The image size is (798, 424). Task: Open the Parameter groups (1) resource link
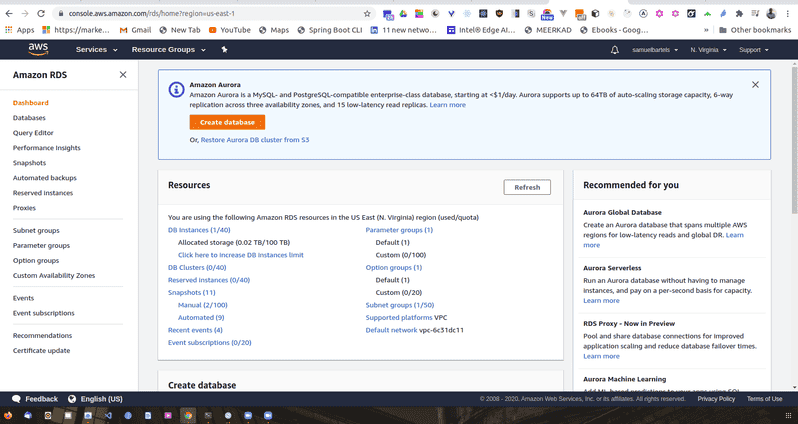(x=399, y=230)
